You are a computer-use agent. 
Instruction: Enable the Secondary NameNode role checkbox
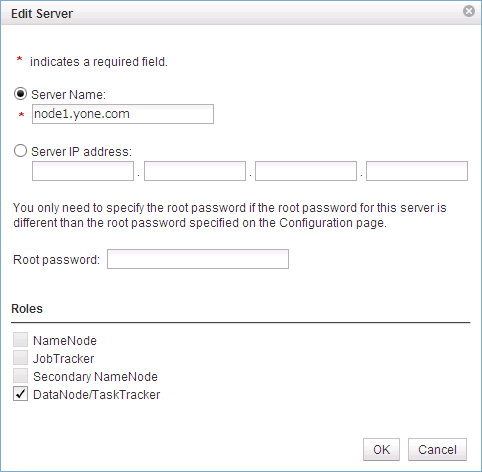pyautogui.click(x=20, y=376)
